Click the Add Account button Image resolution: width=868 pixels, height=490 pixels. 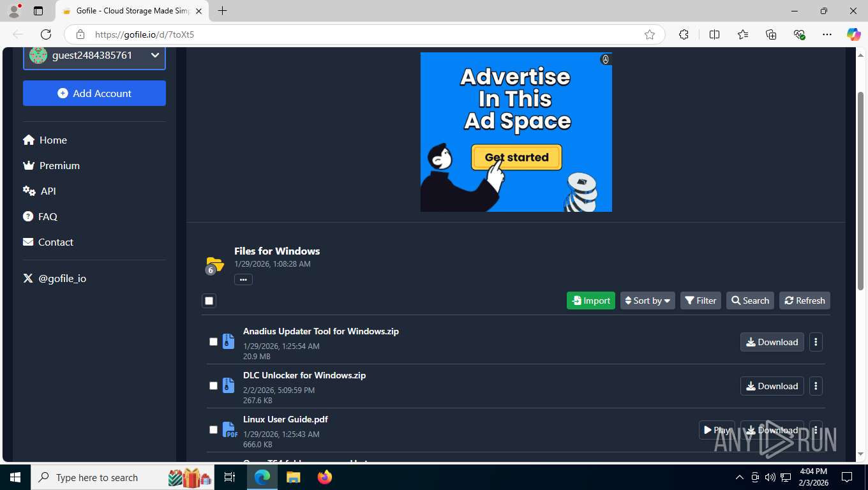pos(94,93)
